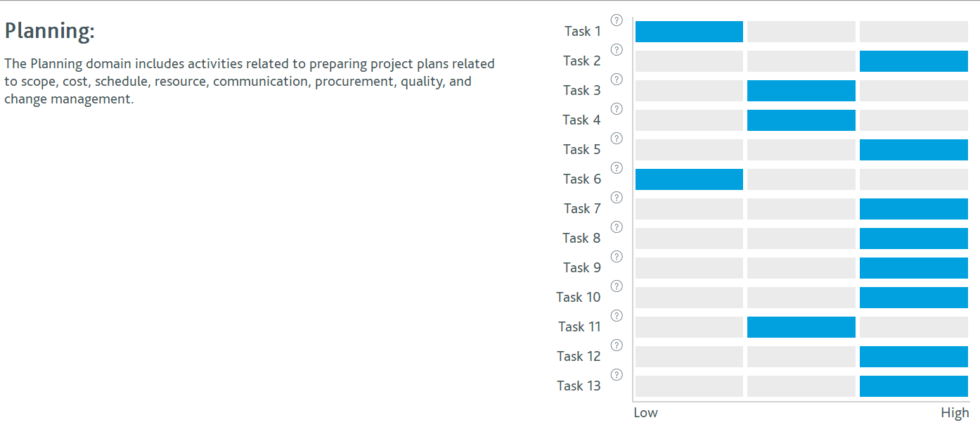980x432 pixels.
Task: Open the help icon for Task 6
Action: tap(617, 168)
